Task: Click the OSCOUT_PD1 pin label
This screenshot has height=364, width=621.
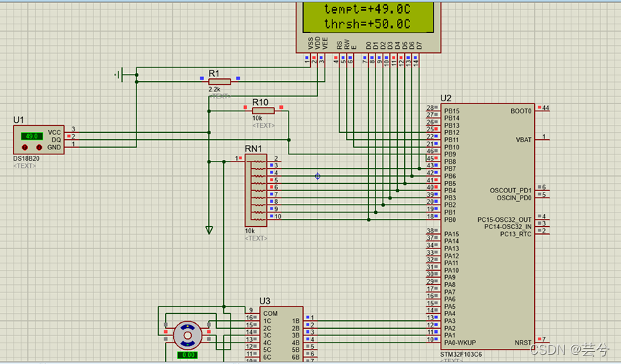Action: 511,190
